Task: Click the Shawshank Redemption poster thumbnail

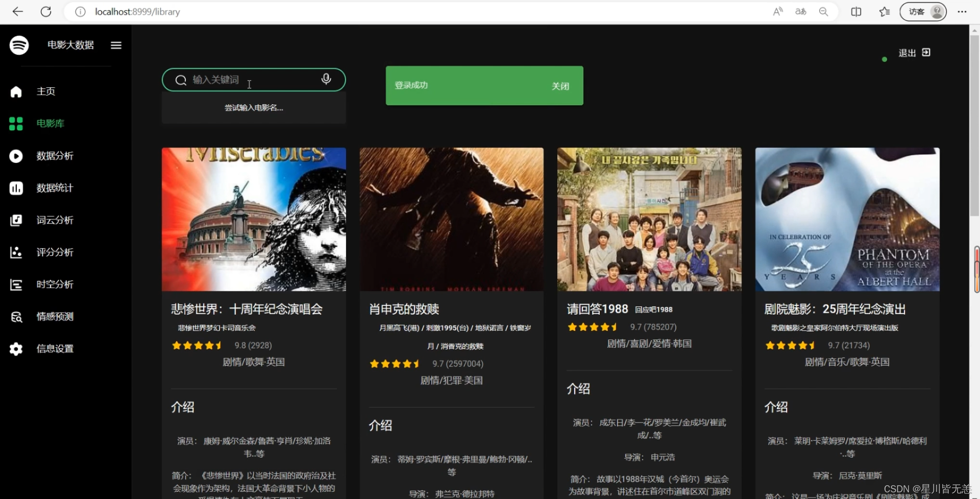Action: 452,219
